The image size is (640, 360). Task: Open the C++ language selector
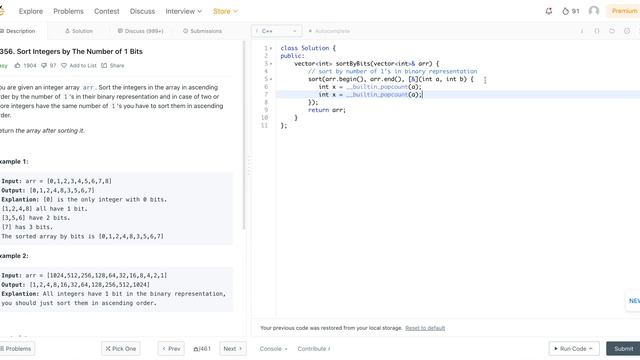277,31
